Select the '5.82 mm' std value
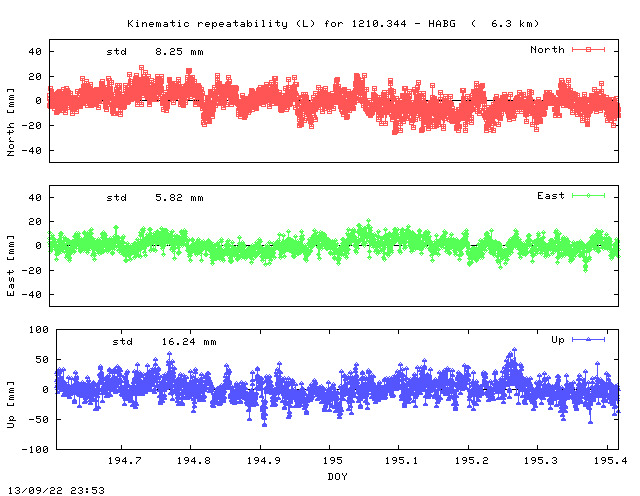Screen dimensions: 640x496 coord(179,198)
